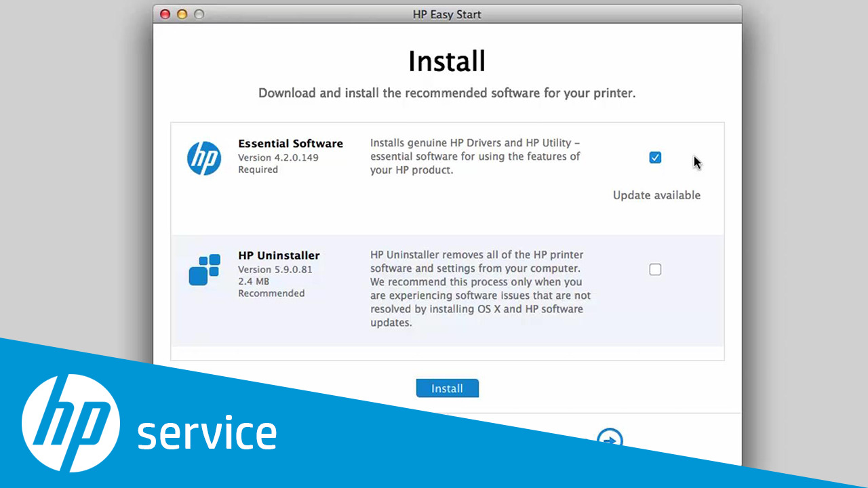Image resolution: width=868 pixels, height=488 pixels.
Task: Close the HP Easy Start window
Action: click(165, 14)
